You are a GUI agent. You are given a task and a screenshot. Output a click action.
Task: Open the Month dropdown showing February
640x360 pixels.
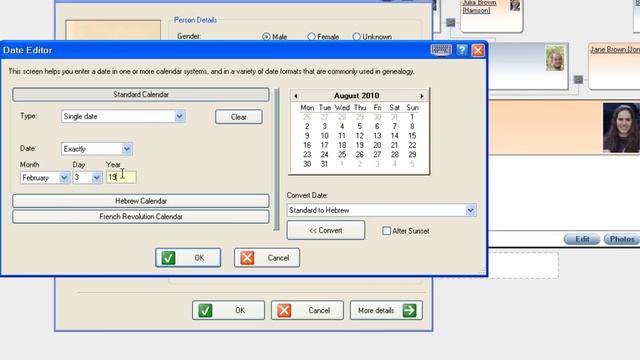64,178
